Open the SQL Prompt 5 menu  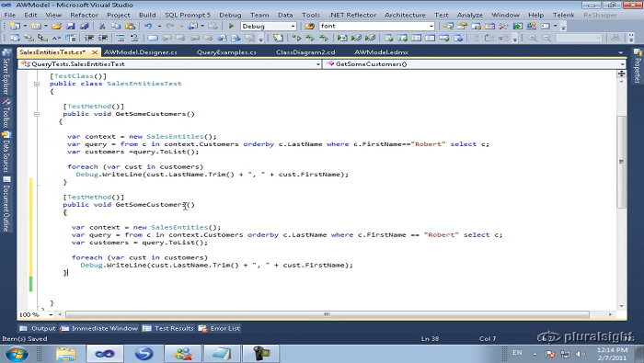[x=188, y=15]
